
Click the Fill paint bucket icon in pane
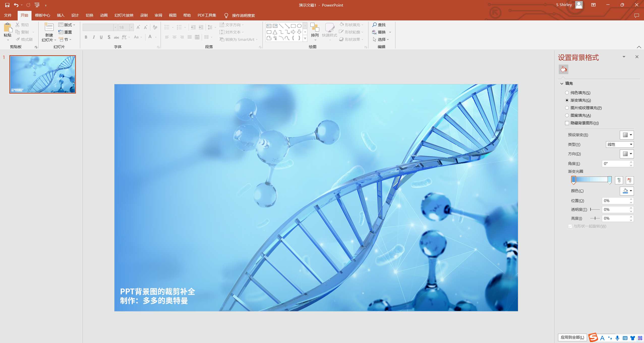click(x=563, y=69)
